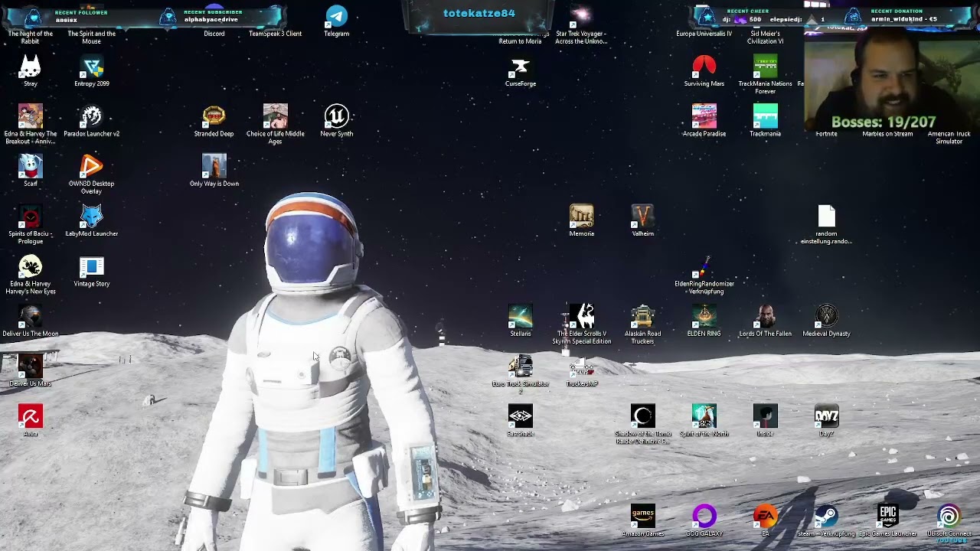Select the Alaskan Road Truckers icon
The height and width of the screenshot is (551, 980).
click(643, 316)
